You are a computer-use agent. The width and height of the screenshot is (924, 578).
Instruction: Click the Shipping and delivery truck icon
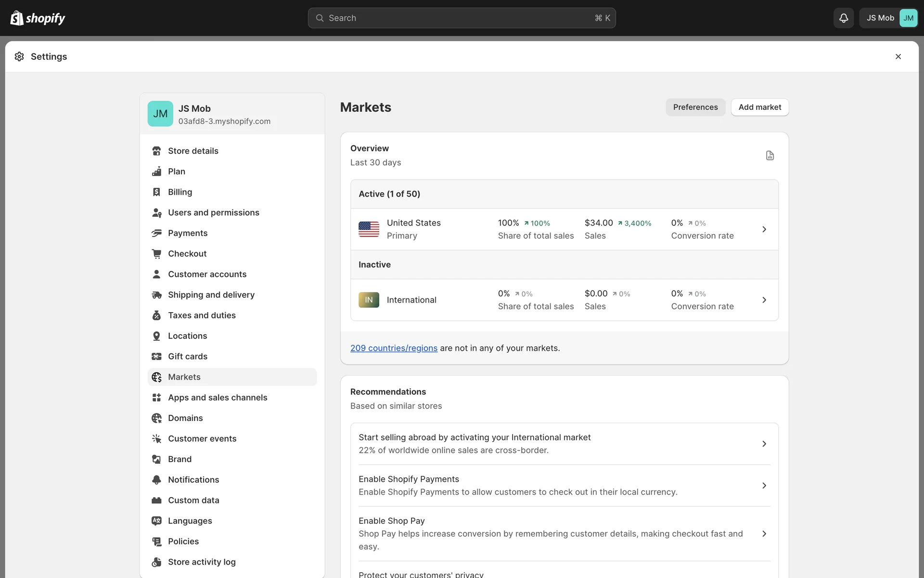tap(156, 295)
